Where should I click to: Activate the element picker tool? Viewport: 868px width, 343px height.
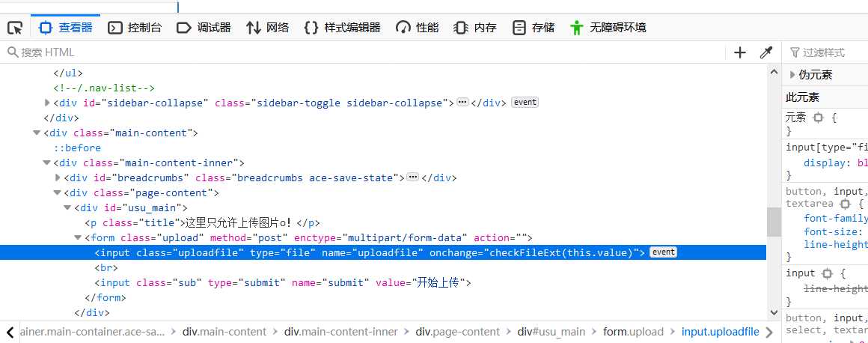tap(15, 28)
